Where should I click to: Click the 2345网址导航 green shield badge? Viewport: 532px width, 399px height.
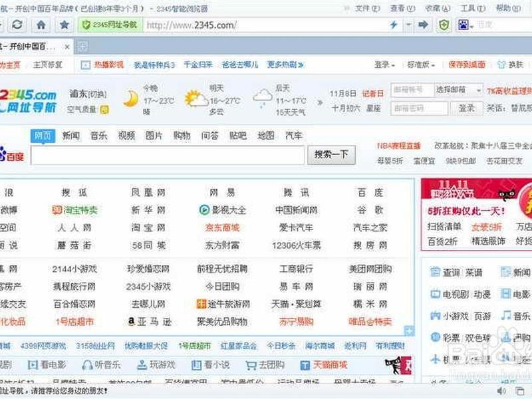point(110,25)
